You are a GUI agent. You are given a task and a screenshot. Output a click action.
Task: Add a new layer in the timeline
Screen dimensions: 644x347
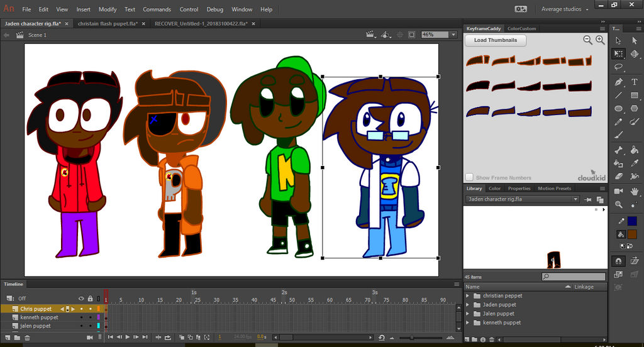coord(8,338)
